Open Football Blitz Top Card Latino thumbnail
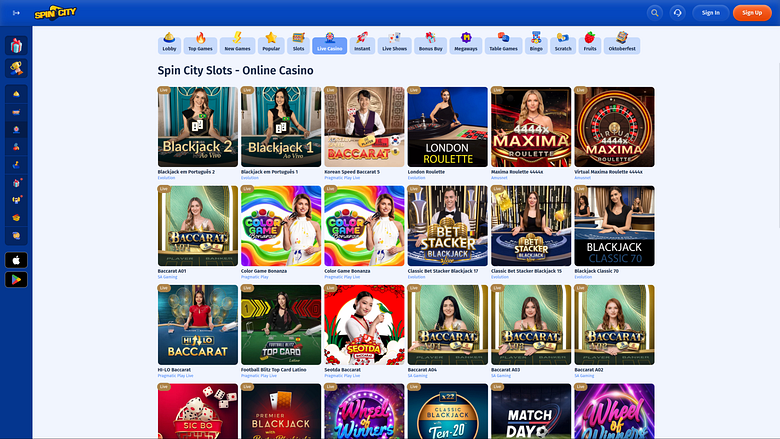Viewport: 780px width, 439px height. tap(281, 325)
